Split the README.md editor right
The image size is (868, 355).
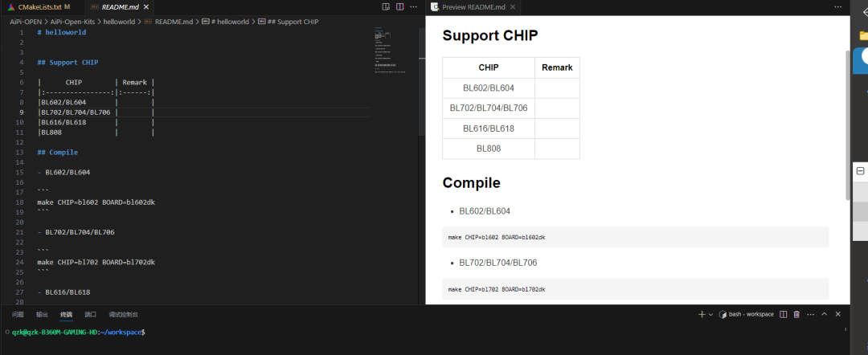click(399, 6)
